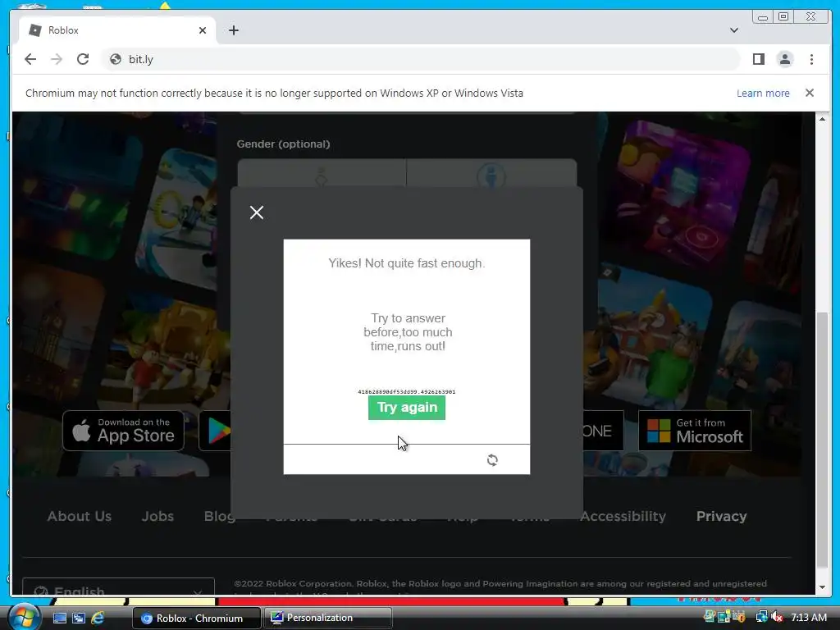Click the Get it from Microsoft badge
The width and height of the screenshot is (840, 630).
tap(695, 431)
